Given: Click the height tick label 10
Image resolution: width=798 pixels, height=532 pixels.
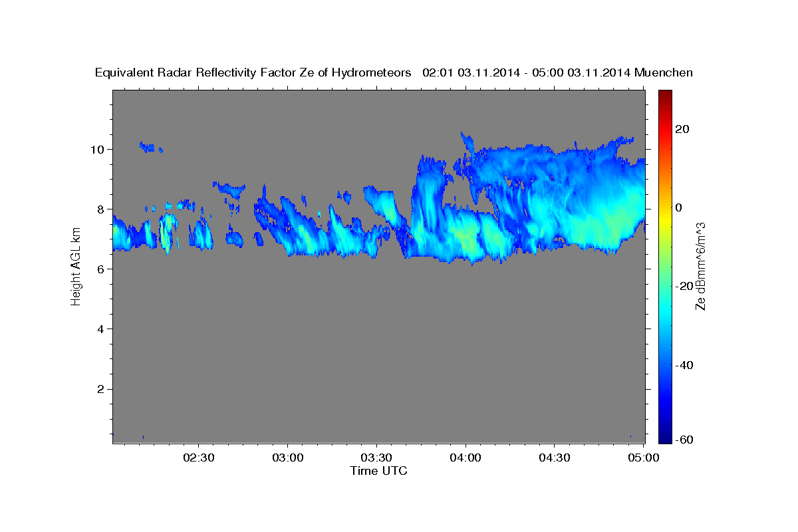Looking at the screenshot, I should point(99,149).
